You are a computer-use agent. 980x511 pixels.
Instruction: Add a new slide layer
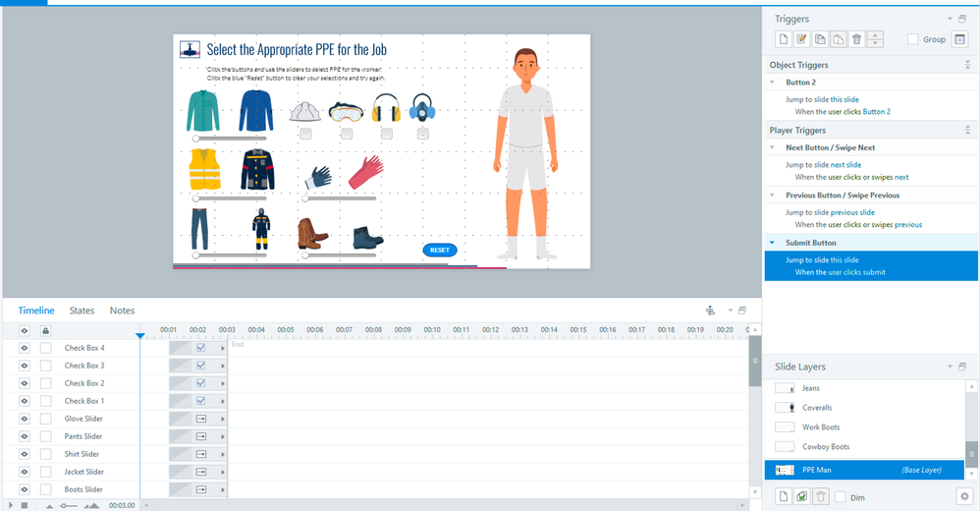tap(784, 496)
